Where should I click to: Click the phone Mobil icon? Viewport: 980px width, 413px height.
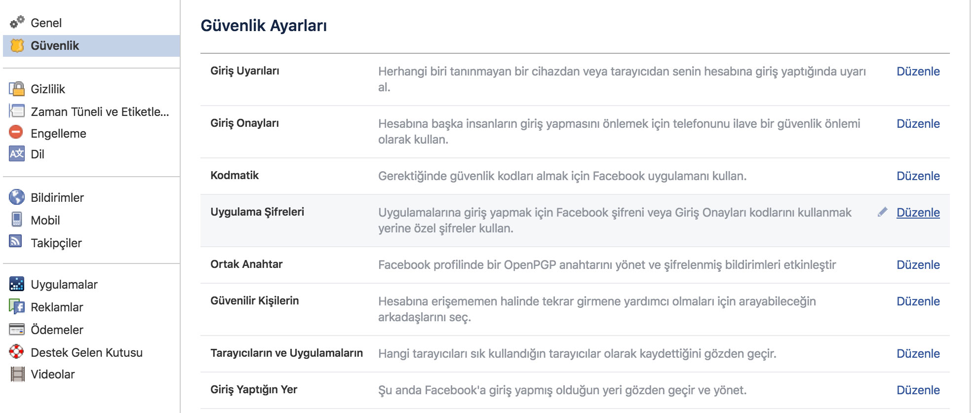[x=17, y=219]
